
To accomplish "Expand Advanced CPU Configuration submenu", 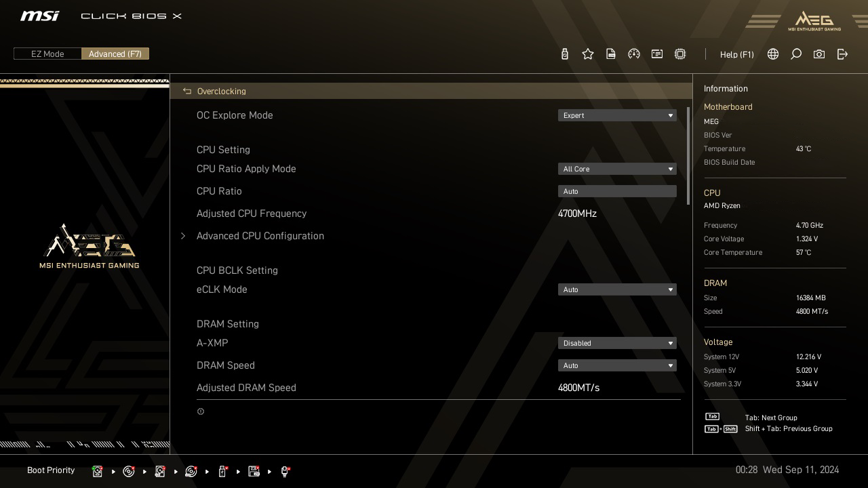I will [x=260, y=236].
